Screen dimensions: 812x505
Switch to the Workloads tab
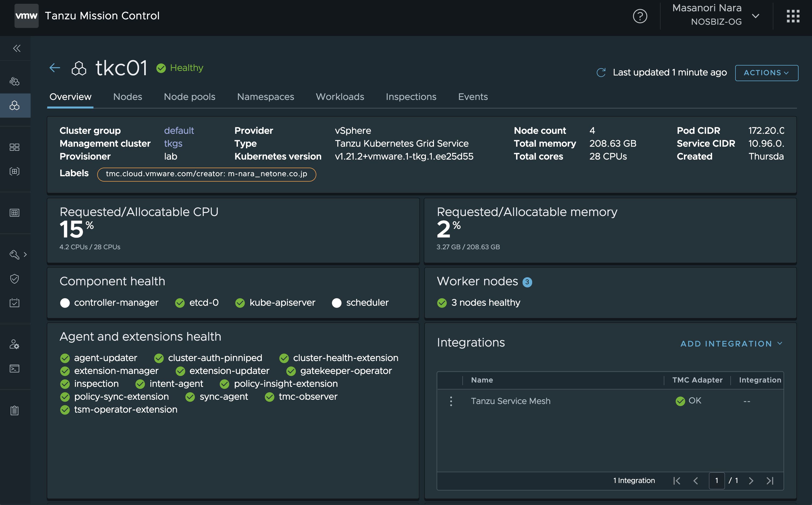pyautogui.click(x=340, y=97)
